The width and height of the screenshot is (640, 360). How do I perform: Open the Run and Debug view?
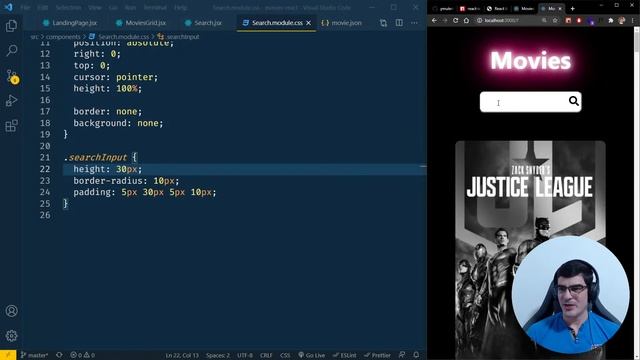pyautogui.click(x=11, y=100)
